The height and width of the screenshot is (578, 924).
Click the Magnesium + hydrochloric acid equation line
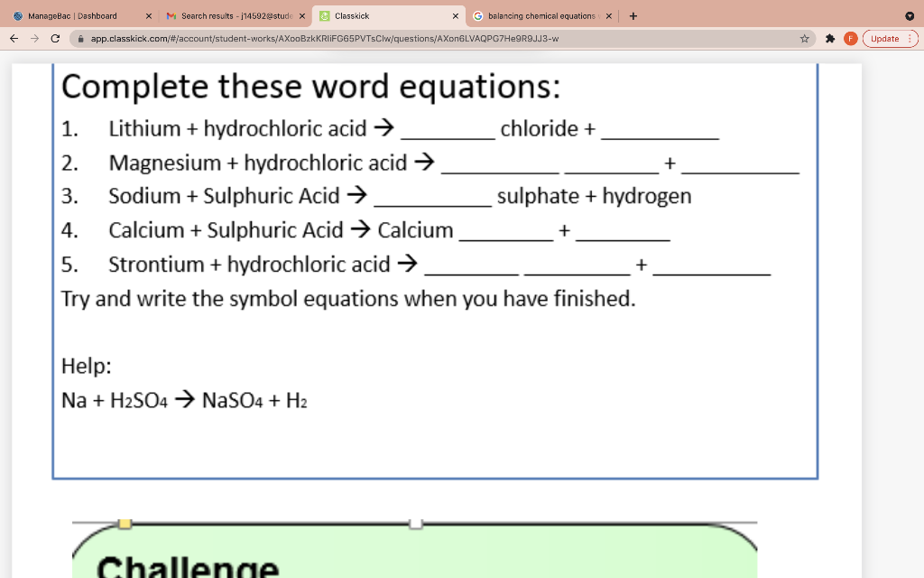point(430,163)
